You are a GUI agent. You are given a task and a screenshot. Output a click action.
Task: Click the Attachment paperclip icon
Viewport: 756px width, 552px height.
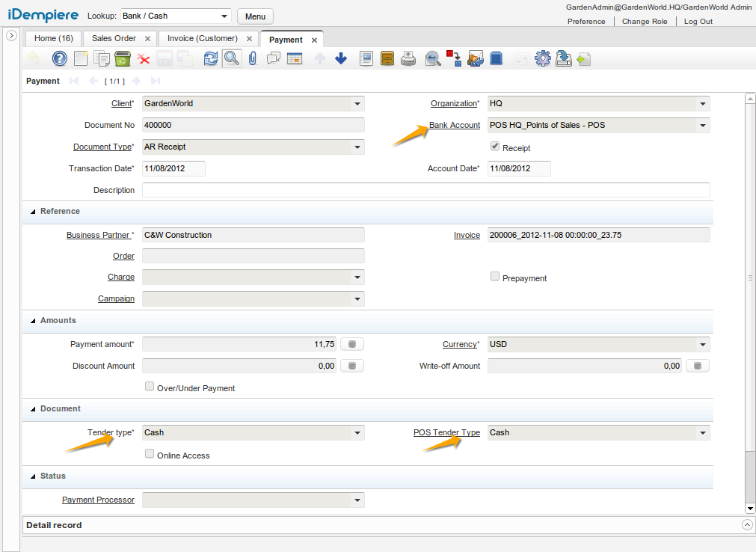pos(253,58)
